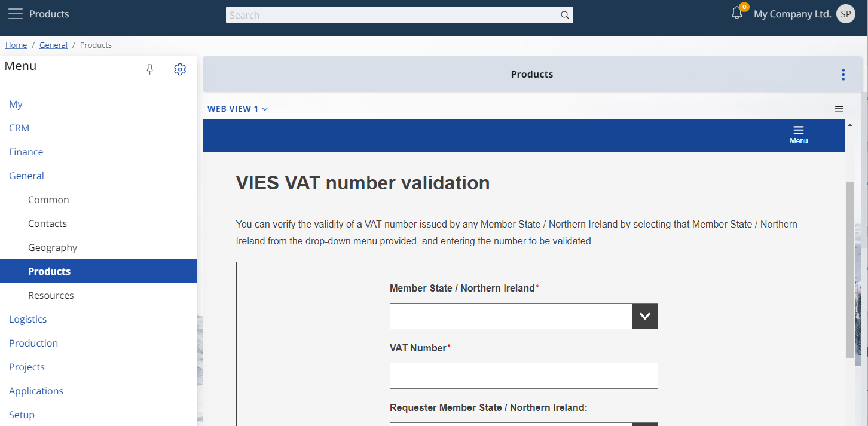868x426 pixels.
Task: Go to Home breadcrumb
Action: pos(16,45)
